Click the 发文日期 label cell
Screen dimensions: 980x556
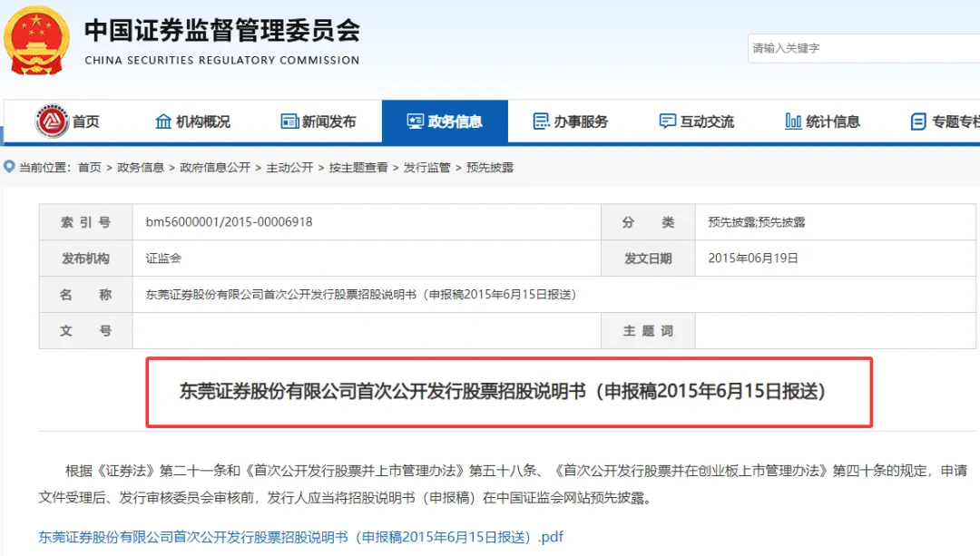pyautogui.click(x=648, y=258)
